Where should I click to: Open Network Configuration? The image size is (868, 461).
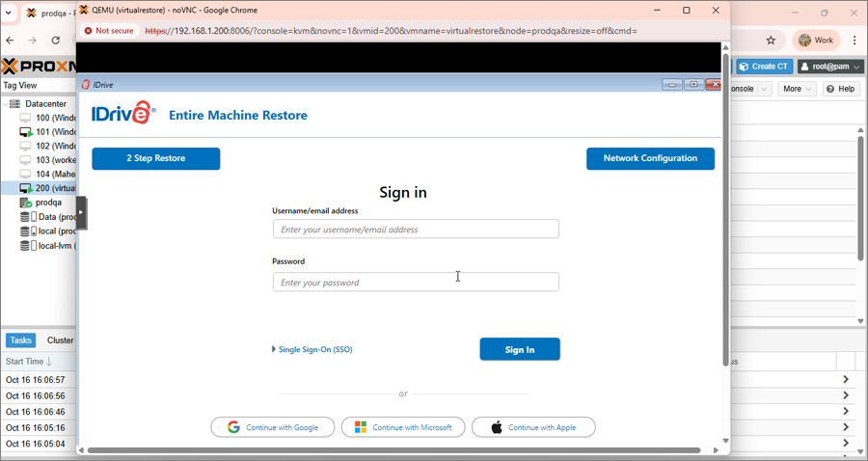click(650, 158)
